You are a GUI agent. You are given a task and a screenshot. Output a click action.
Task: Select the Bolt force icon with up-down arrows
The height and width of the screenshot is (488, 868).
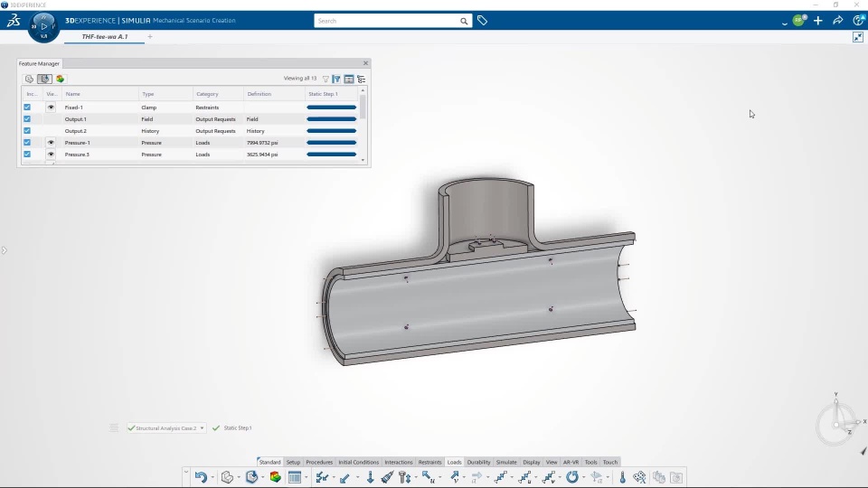[x=405, y=477]
